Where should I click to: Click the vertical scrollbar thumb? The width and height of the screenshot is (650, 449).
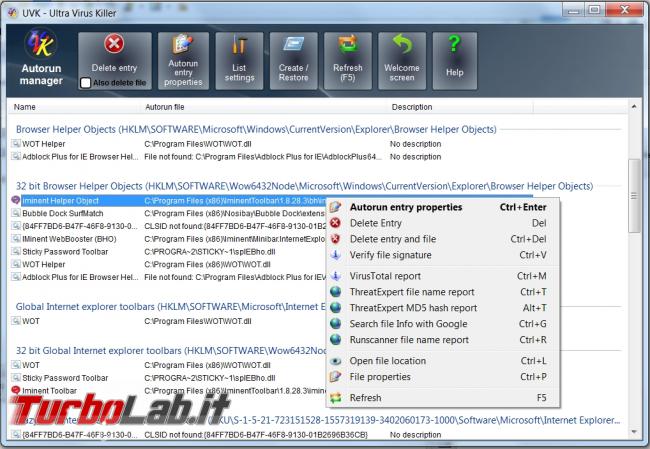[x=634, y=196]
